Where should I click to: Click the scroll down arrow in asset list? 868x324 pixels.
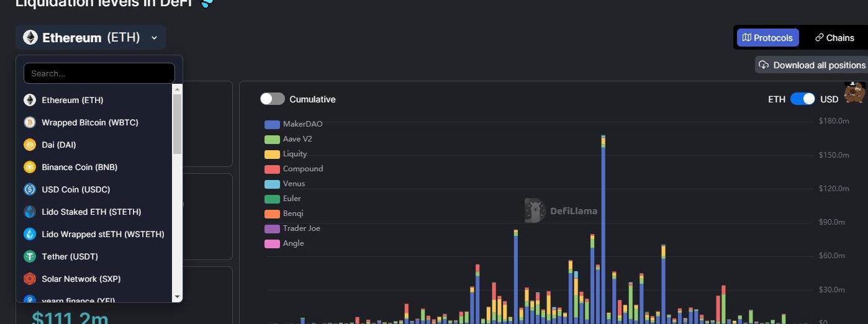pyautogui.click(x=177, y=297)
